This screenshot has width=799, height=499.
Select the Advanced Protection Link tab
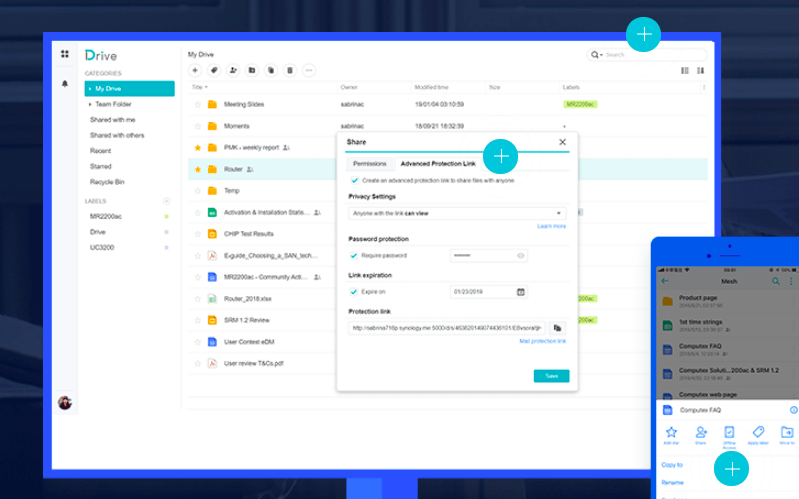click(x=438, y=164)
